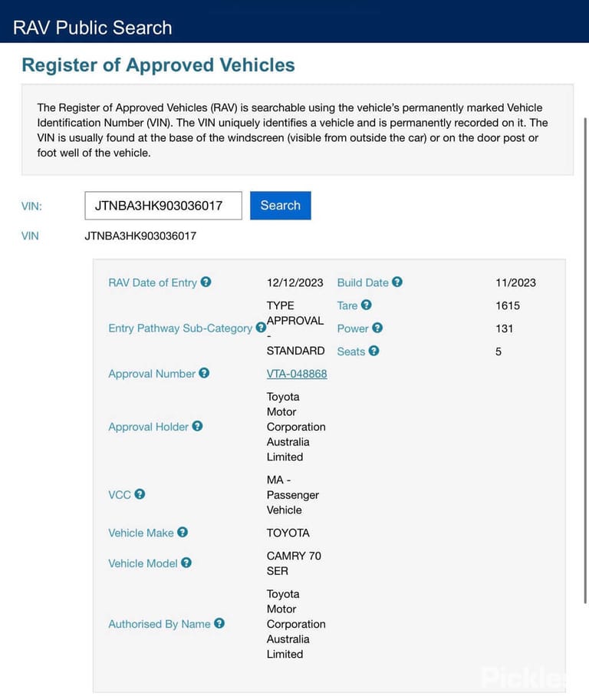Show help for Authorised By Name
The image size is (589, 700).
point(219,623)
